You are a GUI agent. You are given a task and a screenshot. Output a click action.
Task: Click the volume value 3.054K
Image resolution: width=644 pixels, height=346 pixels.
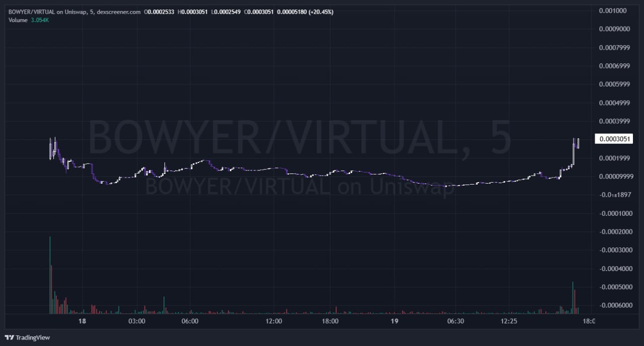(41, 20)
